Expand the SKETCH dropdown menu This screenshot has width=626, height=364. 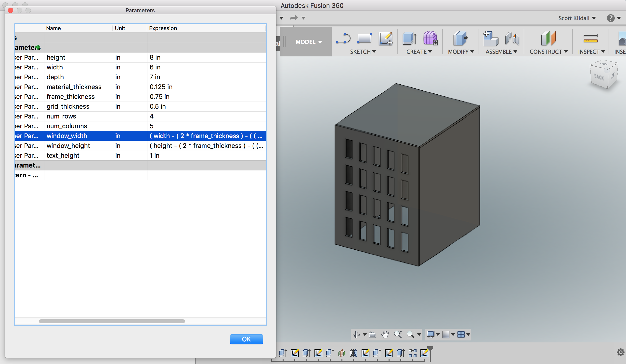(x=363, y=51)
